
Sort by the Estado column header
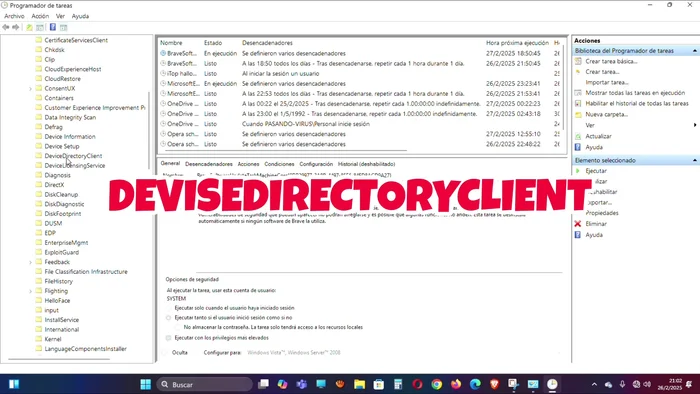pos(213,43)
